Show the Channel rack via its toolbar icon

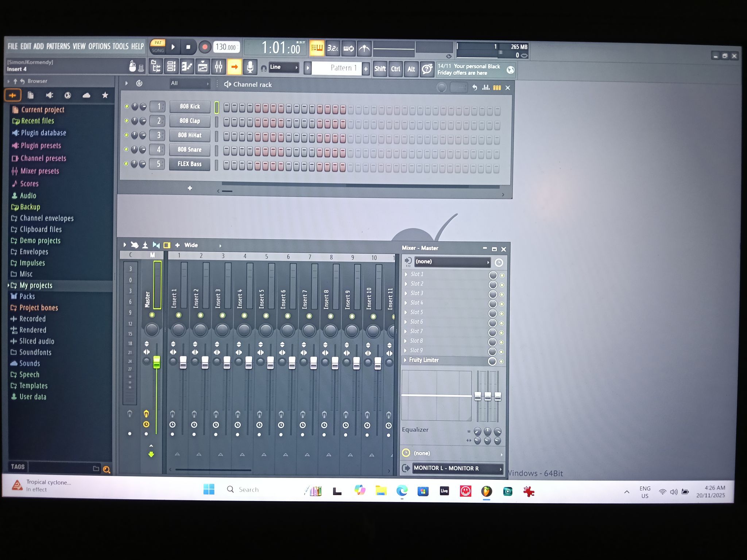171,67
